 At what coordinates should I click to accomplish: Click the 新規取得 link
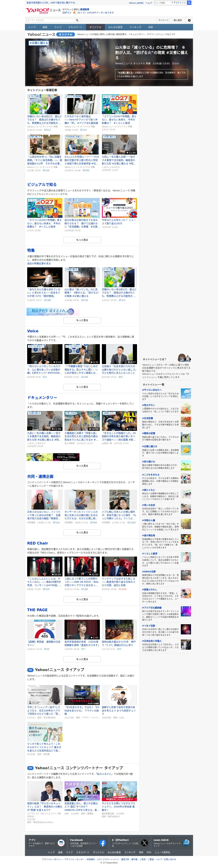coord(85,9)
